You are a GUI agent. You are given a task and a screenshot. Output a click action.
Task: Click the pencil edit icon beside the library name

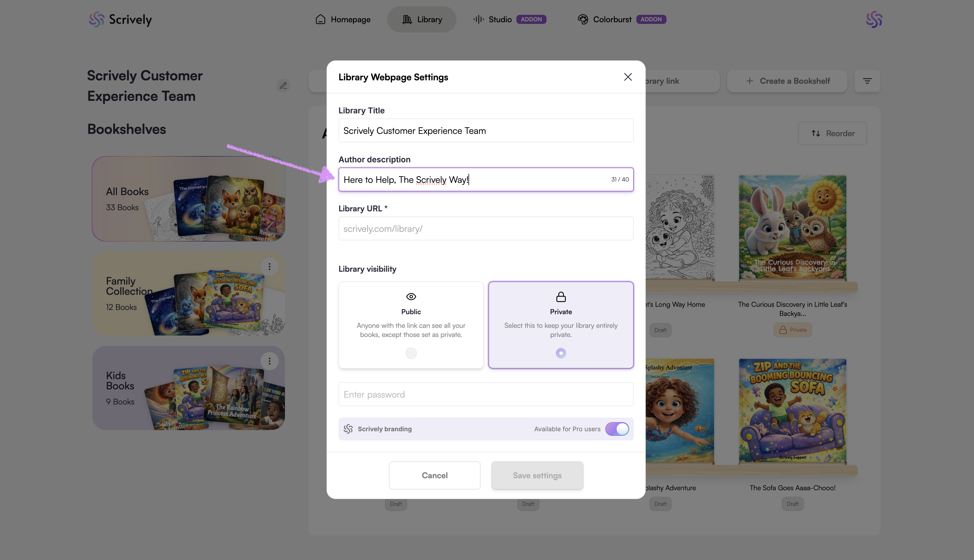click(x=283, y=85)
